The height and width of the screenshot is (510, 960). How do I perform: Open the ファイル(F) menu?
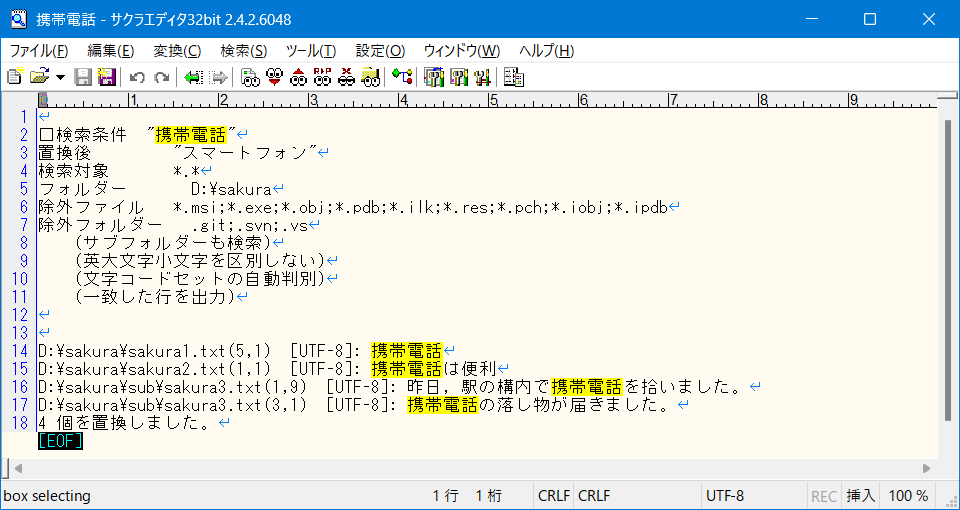click(39, 50)
